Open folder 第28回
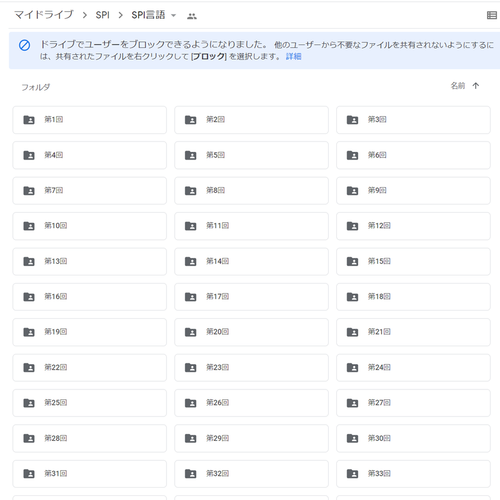 click(x=89, y=438)
